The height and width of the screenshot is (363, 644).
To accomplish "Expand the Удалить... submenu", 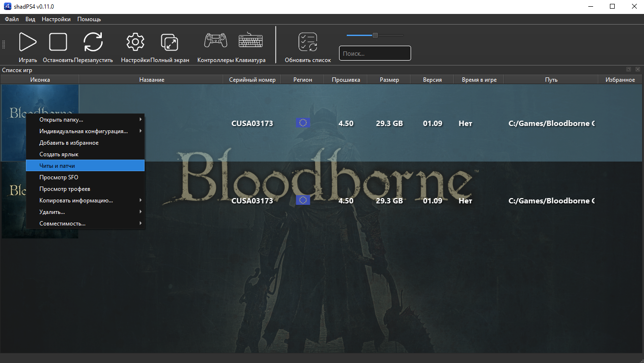I will click(85, 212).
